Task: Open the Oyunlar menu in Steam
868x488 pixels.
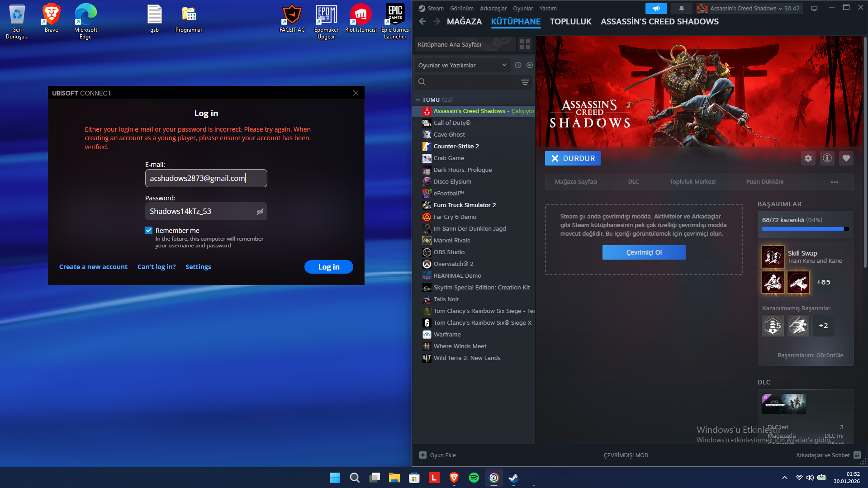Action: tap(523, 8)
